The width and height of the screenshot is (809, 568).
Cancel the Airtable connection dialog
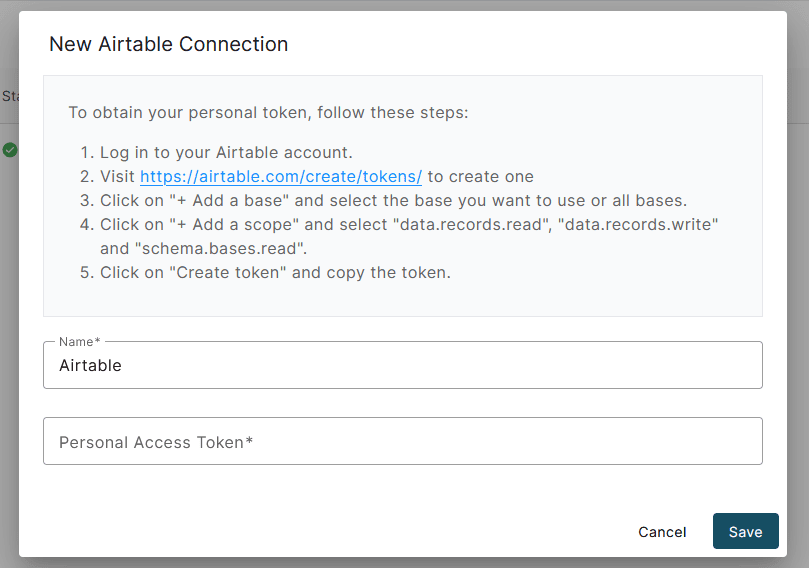point(662,532)
